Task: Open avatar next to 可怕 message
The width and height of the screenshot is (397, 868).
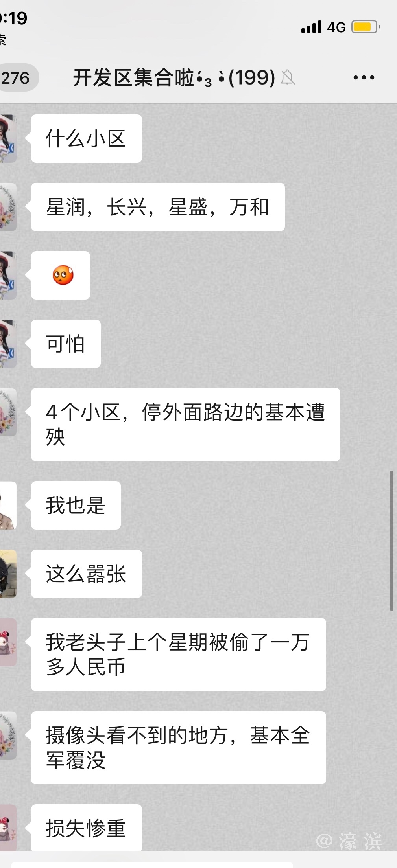Action: (x=8, y=344)
